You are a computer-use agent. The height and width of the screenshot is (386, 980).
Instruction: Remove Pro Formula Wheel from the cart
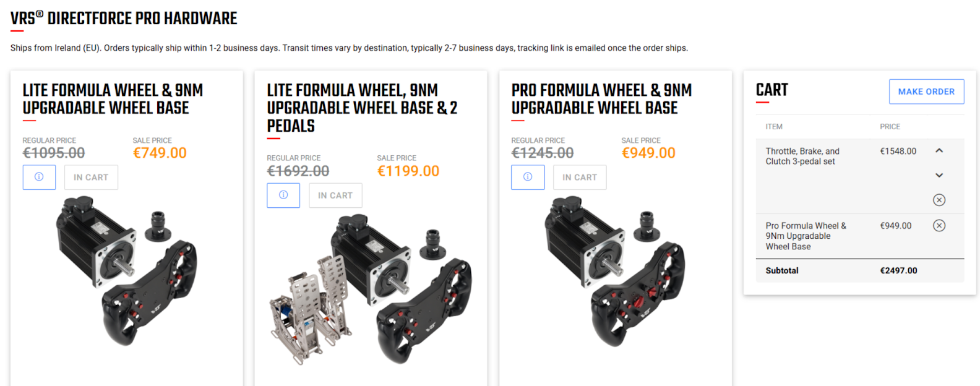[939, 226]
